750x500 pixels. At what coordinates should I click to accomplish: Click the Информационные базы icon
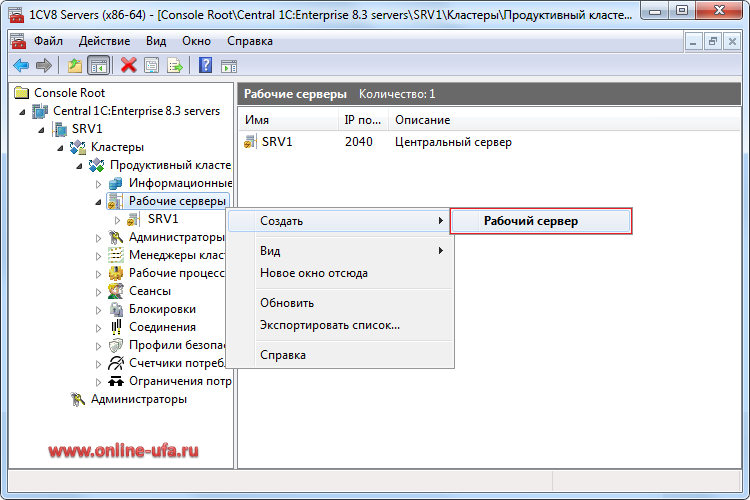pos(115,183)
